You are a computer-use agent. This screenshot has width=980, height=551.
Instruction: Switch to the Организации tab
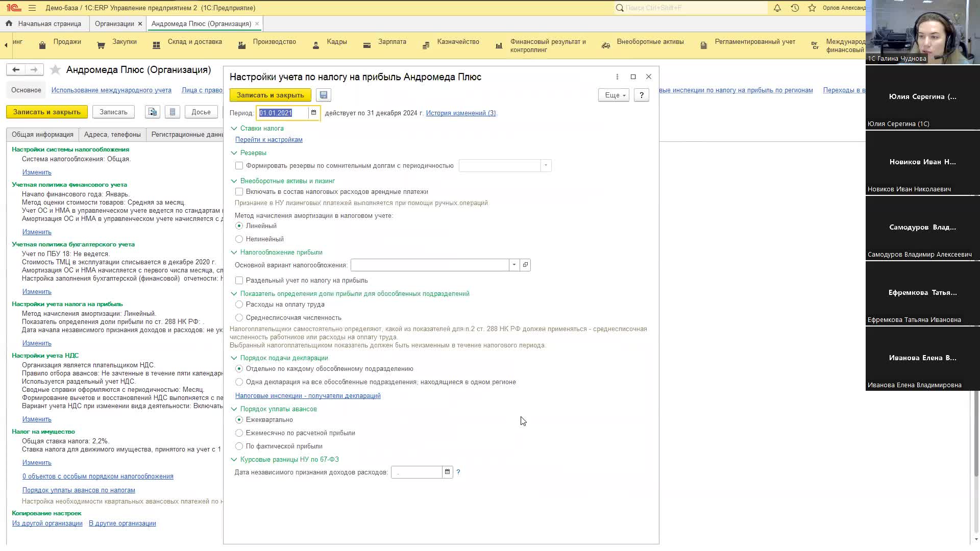click(114, 24)
